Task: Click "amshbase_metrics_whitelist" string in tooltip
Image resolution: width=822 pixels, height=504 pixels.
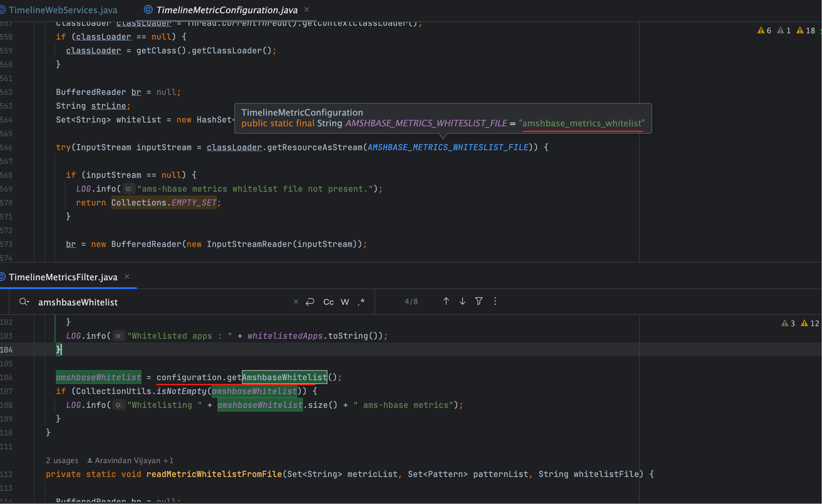Action: click(582, 123)
